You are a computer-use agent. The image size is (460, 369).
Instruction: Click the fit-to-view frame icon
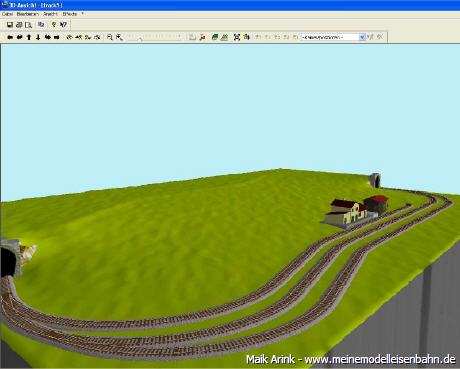tap(237, 37)
